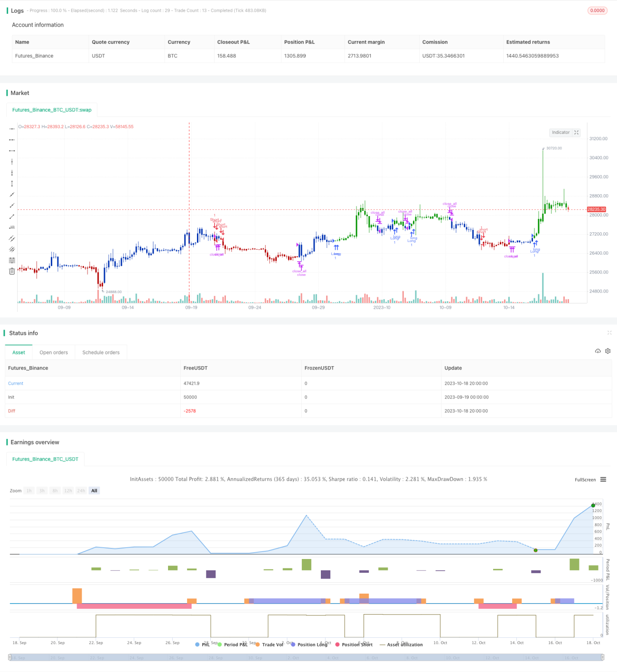617x672 pixels.
Task: Collapse the Status info panel
Action: point(609,333)
